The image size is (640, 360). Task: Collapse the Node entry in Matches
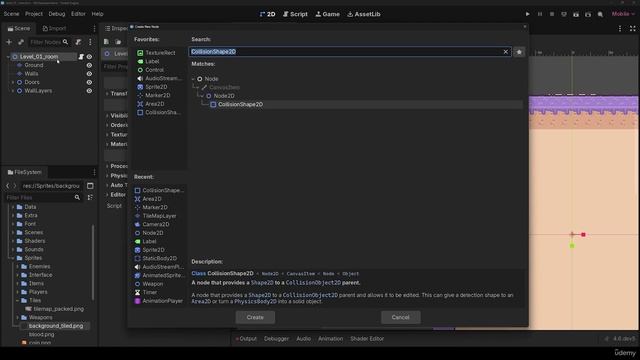click(193, 79)
